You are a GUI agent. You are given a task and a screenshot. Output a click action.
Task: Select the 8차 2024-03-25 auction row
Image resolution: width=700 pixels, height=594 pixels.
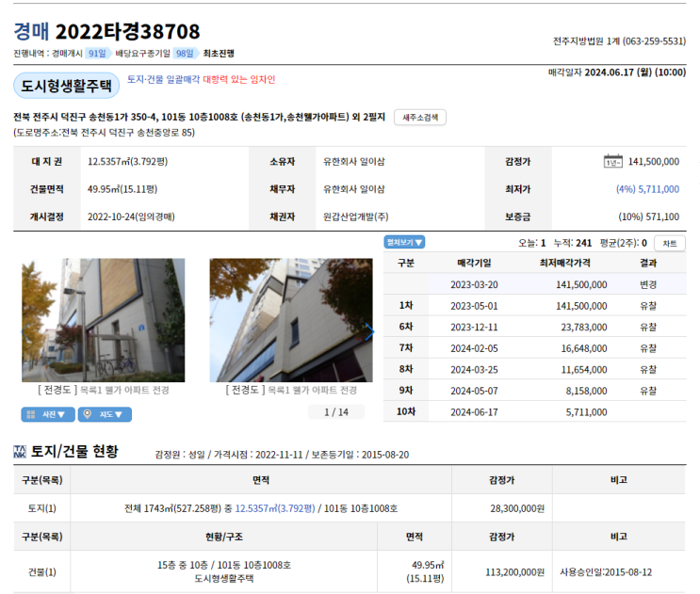coord(535,370)
